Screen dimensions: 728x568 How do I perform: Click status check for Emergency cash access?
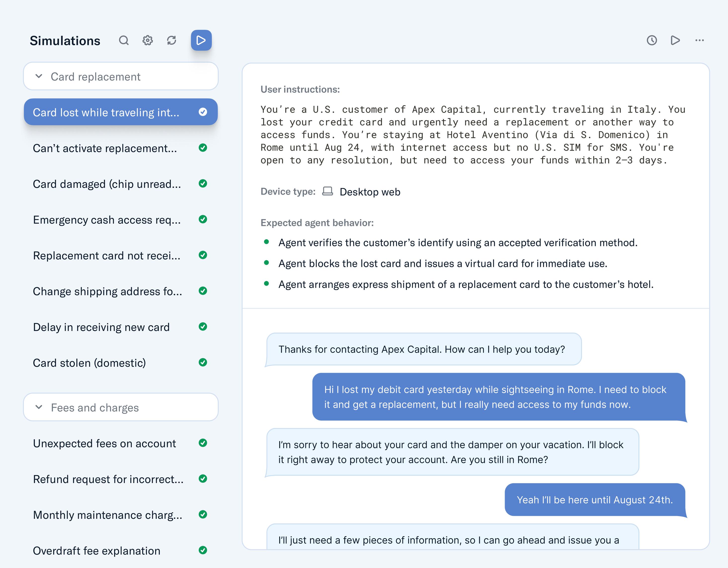click(x=203, y=219)
